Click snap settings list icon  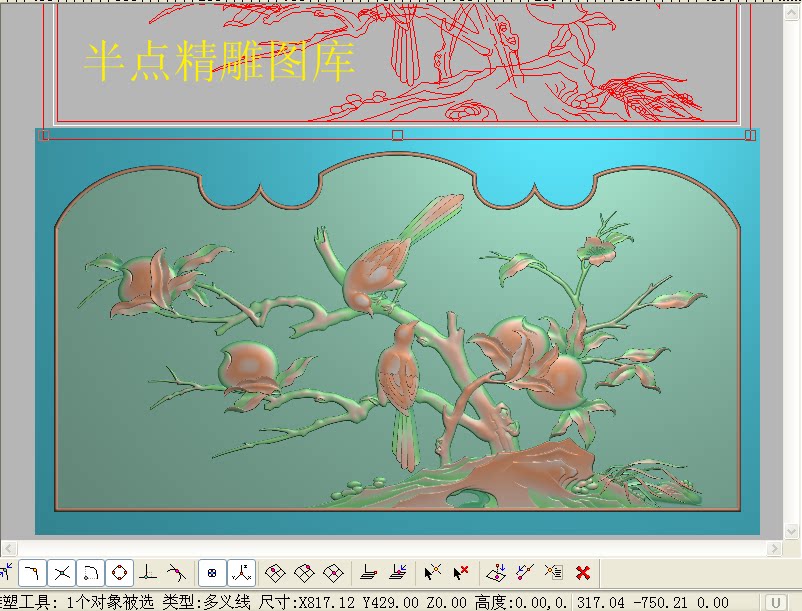553,572
